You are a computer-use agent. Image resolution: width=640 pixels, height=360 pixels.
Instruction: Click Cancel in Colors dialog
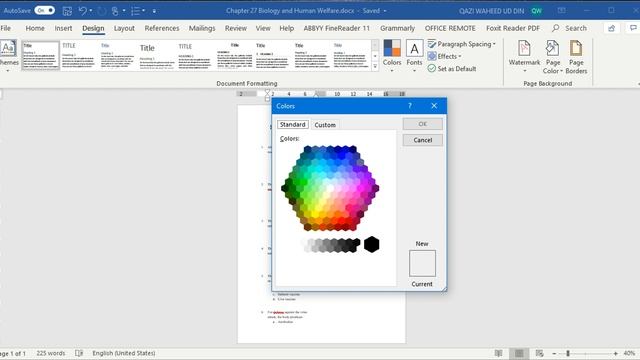point(422,140)
